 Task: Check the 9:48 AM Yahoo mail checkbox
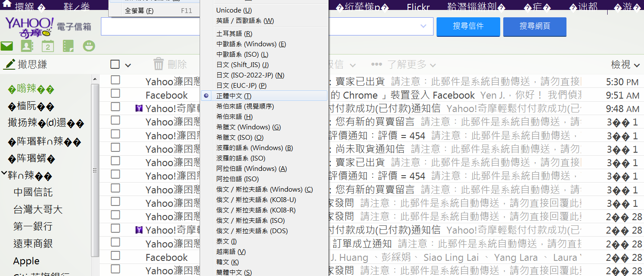pos(115,107)
